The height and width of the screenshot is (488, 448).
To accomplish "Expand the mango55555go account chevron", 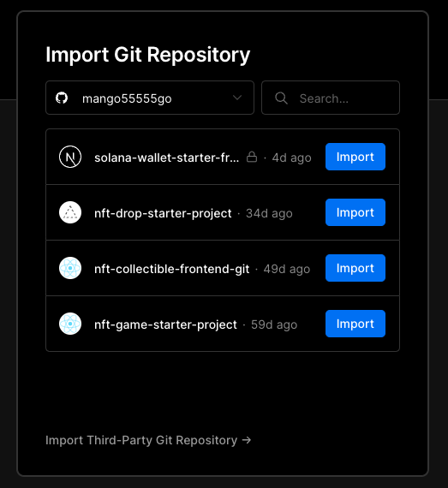I will (x=237, y=98).
